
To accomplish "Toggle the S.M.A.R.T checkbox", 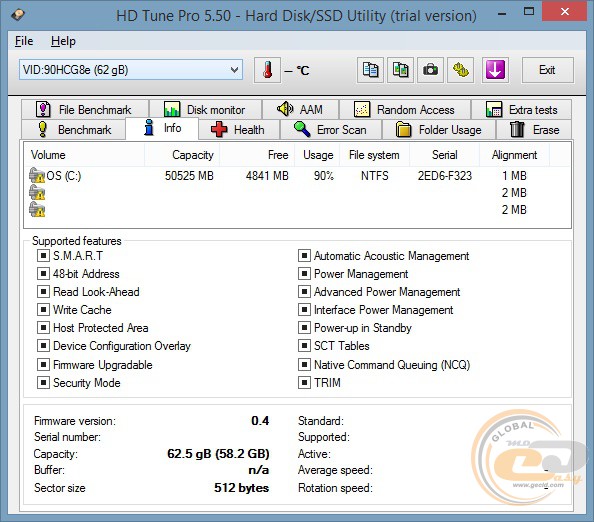I will pyautogui.click(x=43, y=256).
